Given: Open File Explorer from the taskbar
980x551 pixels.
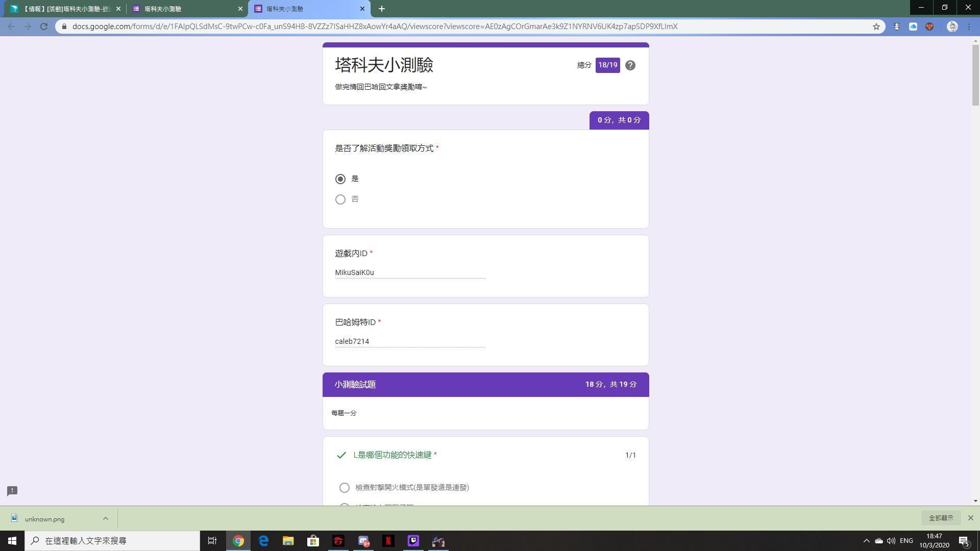Looking at the screenshot, I should 288,541.
